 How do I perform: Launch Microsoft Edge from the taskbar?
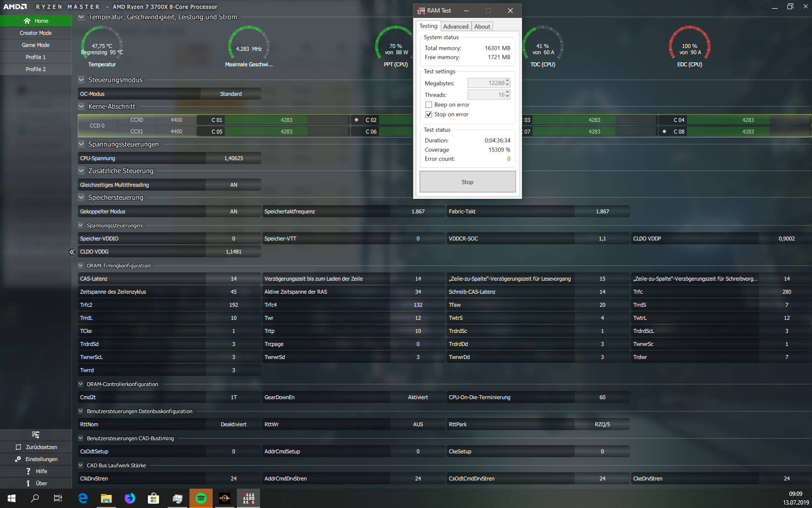pos(83,498)
